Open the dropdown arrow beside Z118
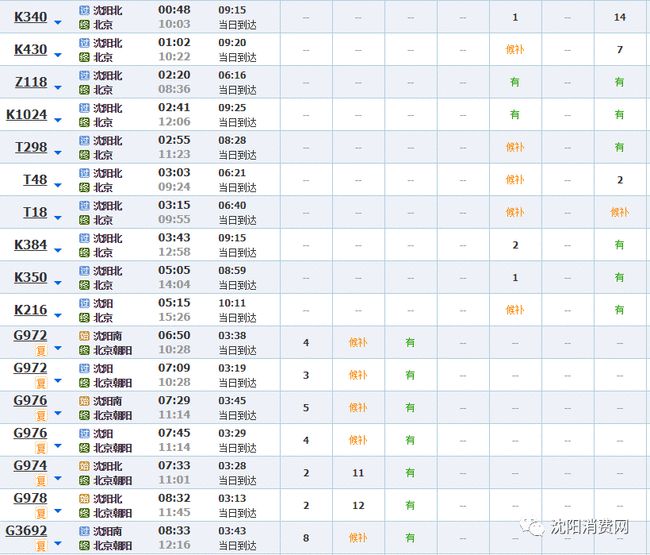 pyautogui.click(x=58, y=87)
